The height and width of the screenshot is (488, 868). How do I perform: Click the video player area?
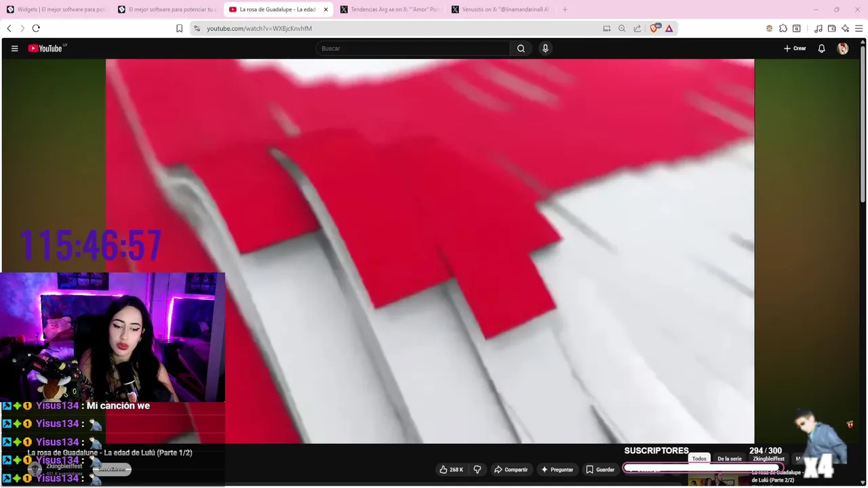(x=430, y=251)
